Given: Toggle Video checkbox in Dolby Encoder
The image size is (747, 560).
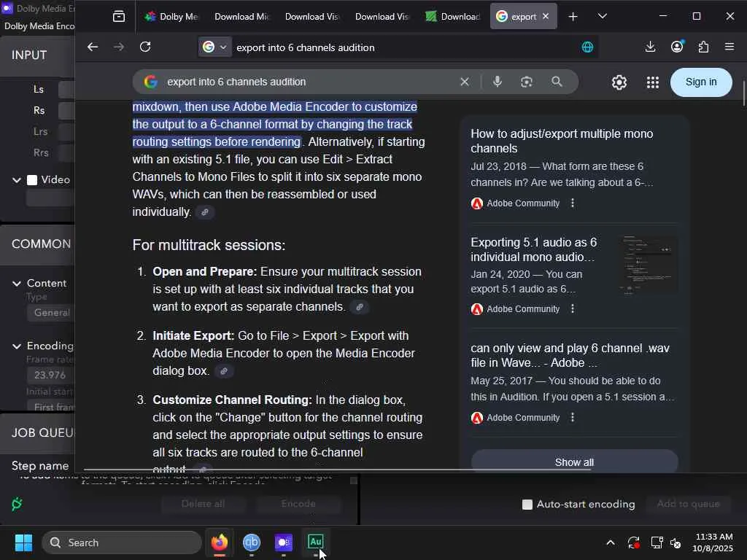Looking at the screenshot, I should tap(32, 180).
